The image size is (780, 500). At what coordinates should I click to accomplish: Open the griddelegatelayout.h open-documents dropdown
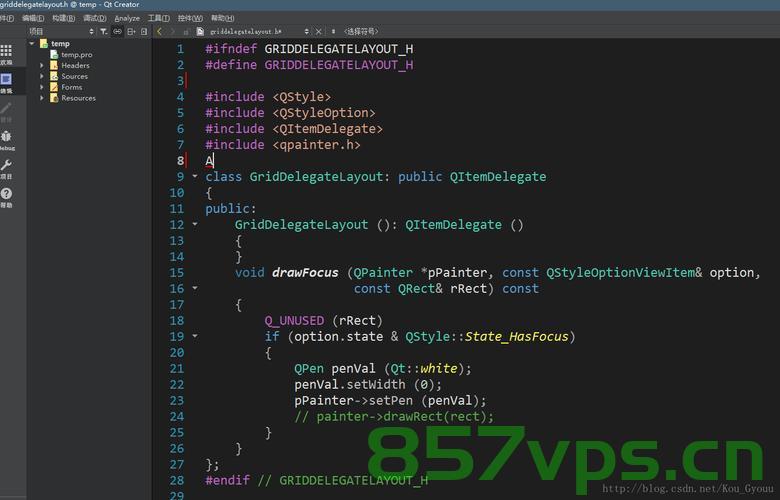pos(306,31)
